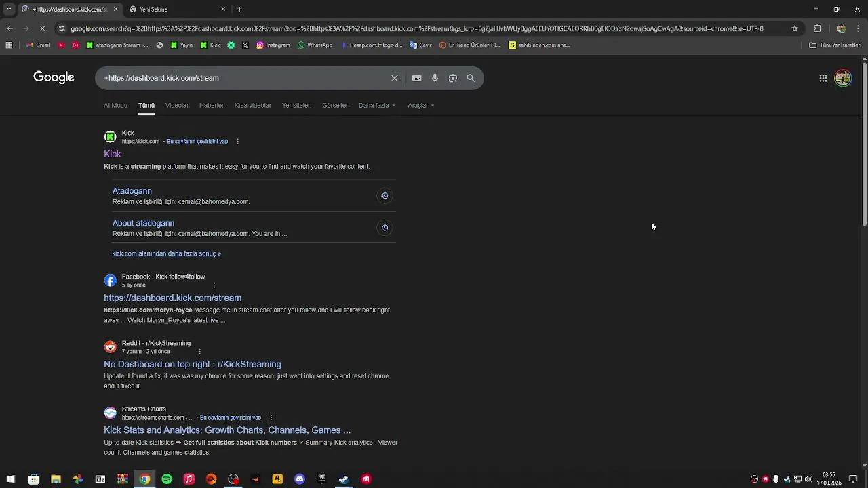The image size is (868, 488).
Task: Select the Haberler search tab
Action: point(212,105)
